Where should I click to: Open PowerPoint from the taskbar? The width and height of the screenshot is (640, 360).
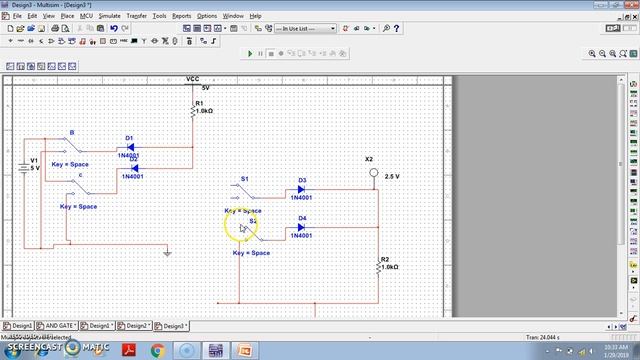click(244, 350)
